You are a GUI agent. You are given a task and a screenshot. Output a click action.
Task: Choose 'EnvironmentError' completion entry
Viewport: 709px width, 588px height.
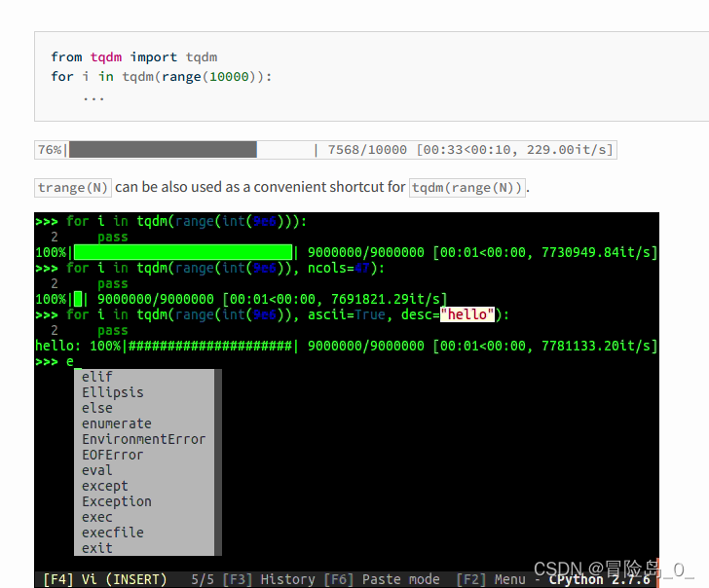pyautogui.click(x=144, y=439)
